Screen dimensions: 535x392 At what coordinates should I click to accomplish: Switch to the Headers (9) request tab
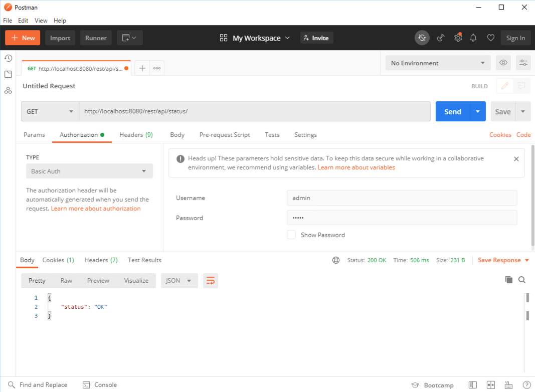coord(136,134)
